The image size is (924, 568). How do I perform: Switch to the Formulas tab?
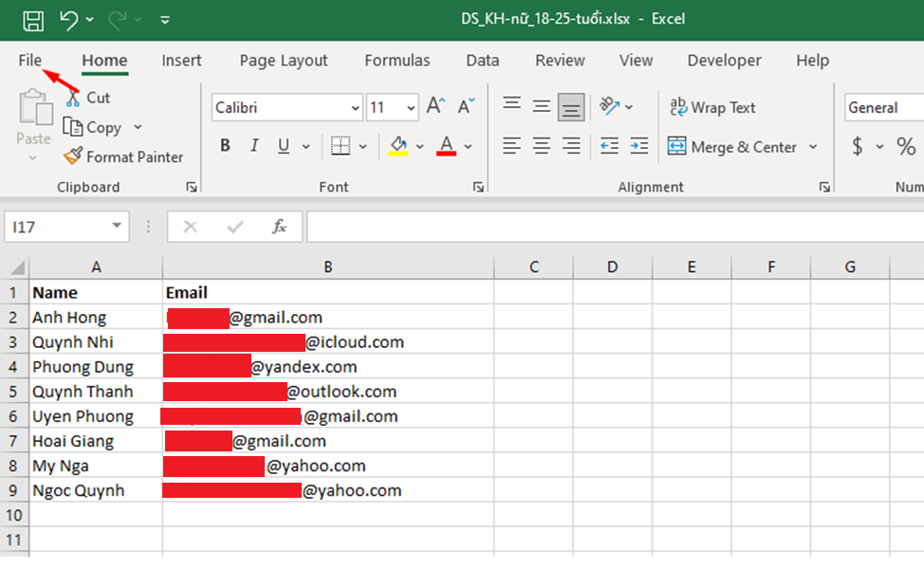click(397, 61)
